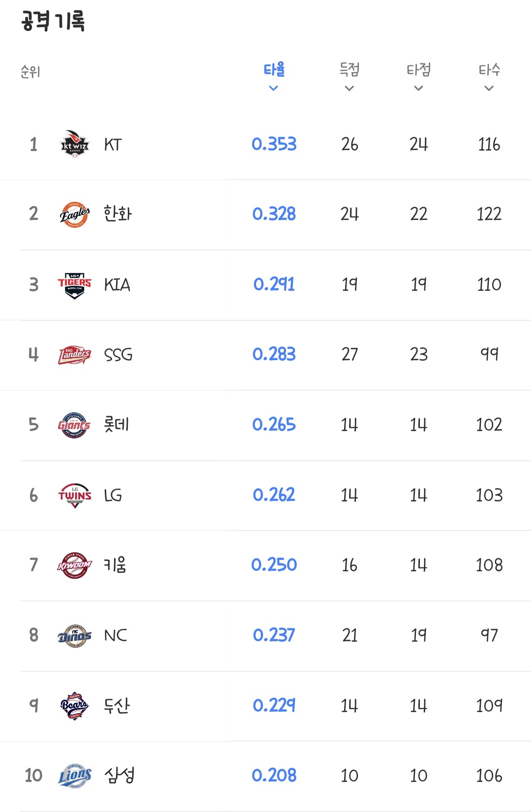This screenshot has height=812, width=531.
Task: Sort by 타수 using its chevron
Action: (489, 89)
